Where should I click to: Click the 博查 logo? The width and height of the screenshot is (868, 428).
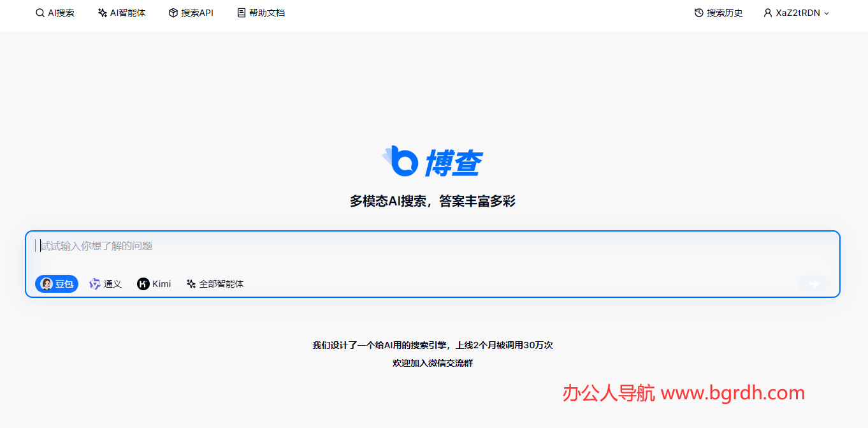coord(434,161)
